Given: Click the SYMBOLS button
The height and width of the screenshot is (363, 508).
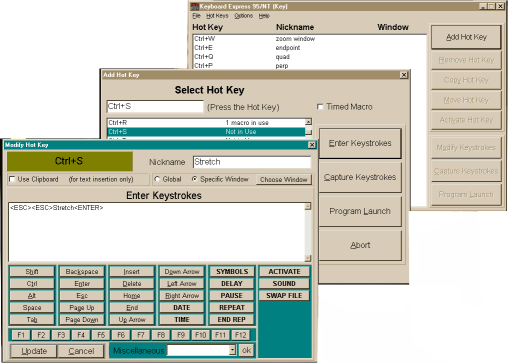Looking at the screenshot, I should pyautogui.click(x=232, y=272).
